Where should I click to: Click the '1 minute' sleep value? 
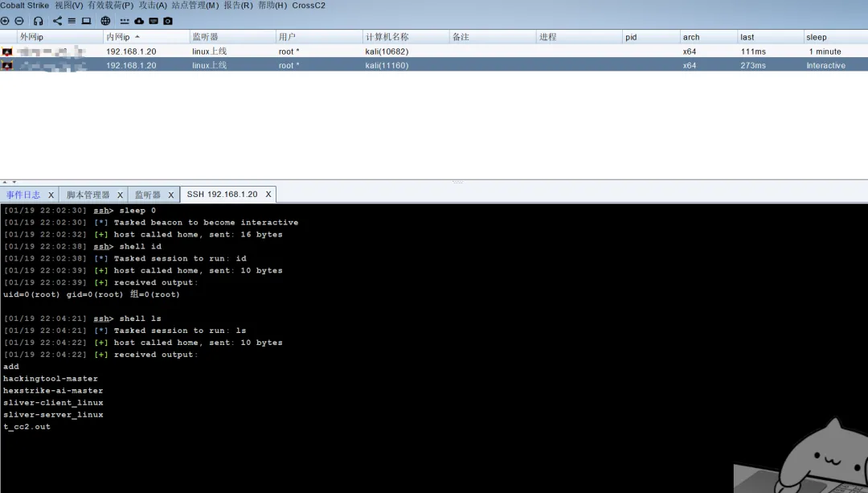click(x=825, y=51)
